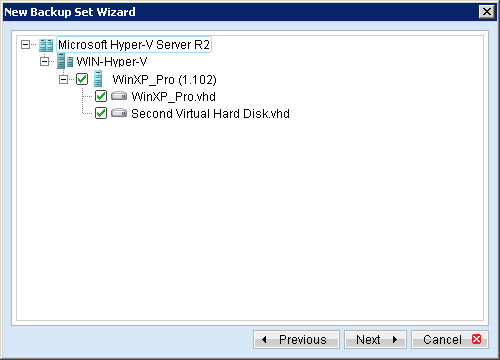This screenshot has height=360, width=500.
Task: Click the left arrow icon on Previous
Action: pos(264,340)
